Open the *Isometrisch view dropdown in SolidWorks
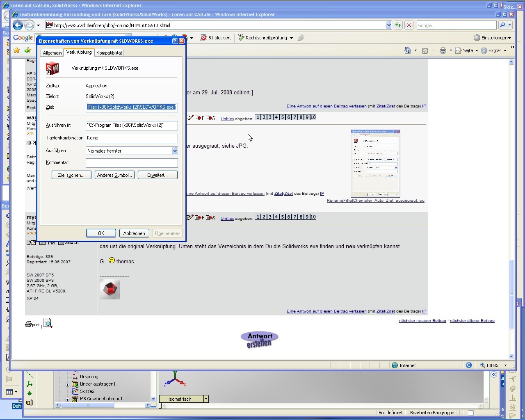Viewport: 525px width, 420px height. pos(206,399)
